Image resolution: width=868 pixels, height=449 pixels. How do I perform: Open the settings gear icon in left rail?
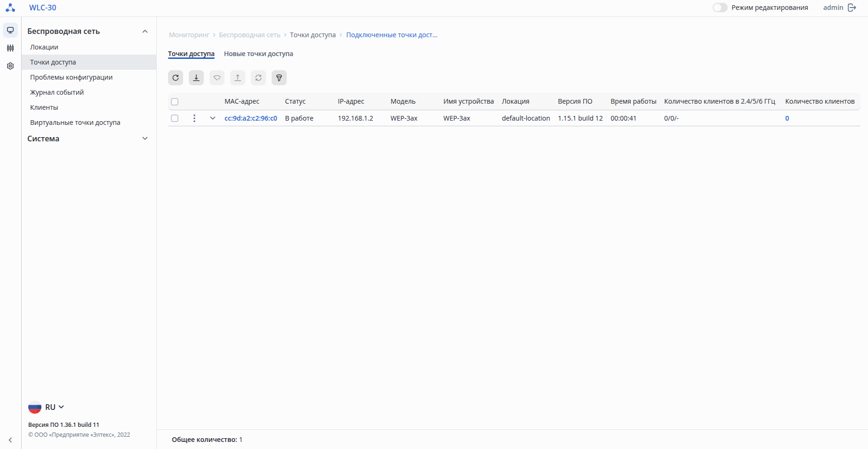pyautogui.click(x=10, y=66)
